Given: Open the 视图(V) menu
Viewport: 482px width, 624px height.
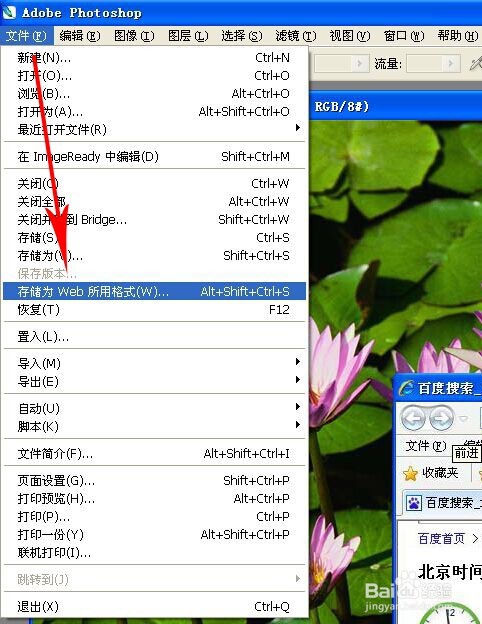Looking at the screenshot, I should [x=350, y=36].
